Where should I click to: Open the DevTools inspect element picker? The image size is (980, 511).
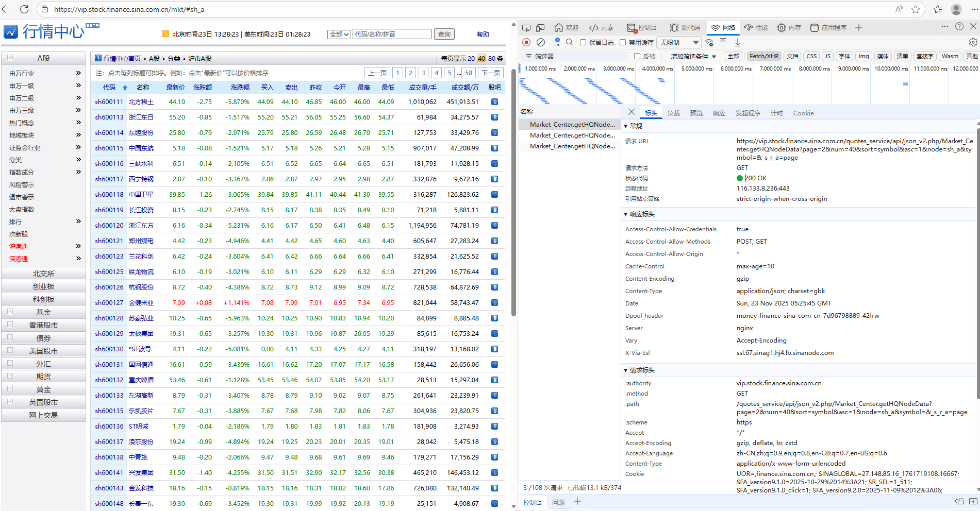point(526,28)
